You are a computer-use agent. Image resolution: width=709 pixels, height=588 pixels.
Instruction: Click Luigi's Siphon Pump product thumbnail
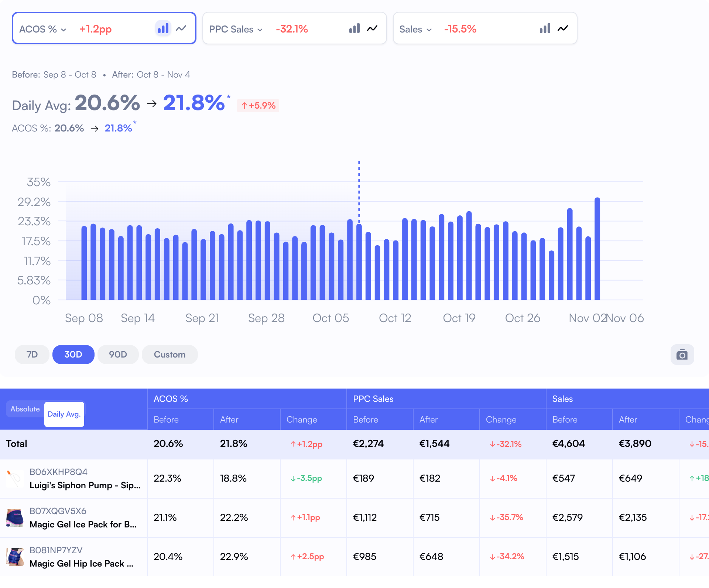pyautogui.click(x=15, y=479)
